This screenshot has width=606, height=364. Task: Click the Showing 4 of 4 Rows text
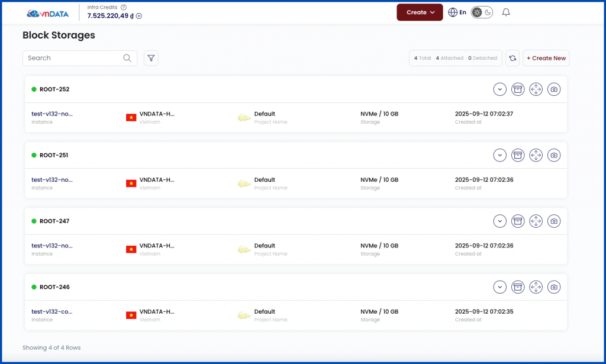pos(51,348)
